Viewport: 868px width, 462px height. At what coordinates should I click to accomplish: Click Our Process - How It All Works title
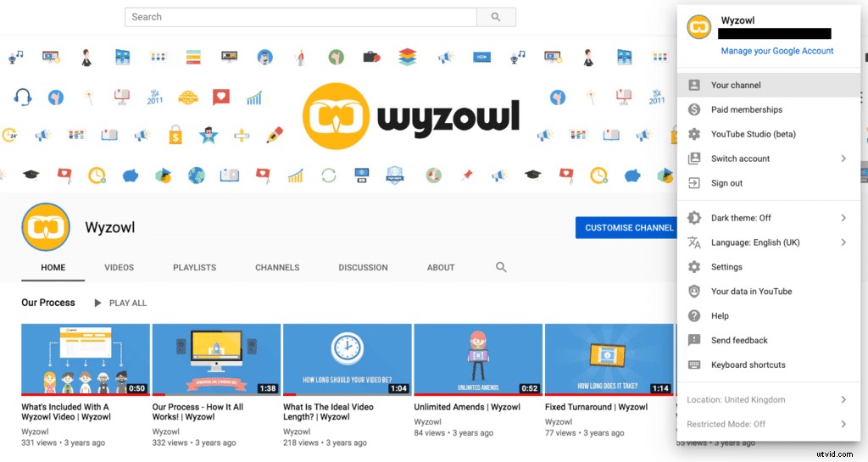pos(198,412)
